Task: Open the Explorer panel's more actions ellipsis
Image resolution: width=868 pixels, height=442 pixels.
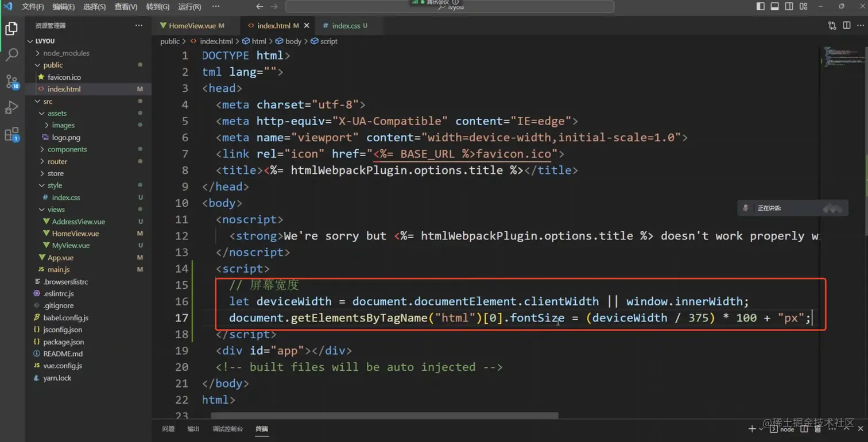Action: coord(139,25)
